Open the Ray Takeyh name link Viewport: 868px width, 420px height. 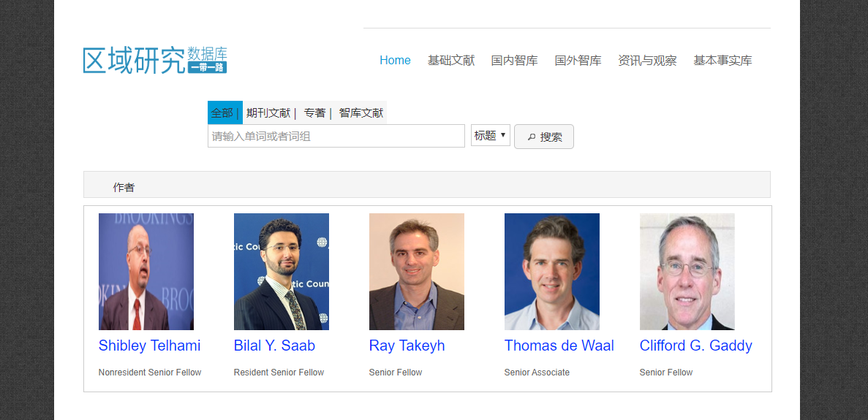pos(407,345)
